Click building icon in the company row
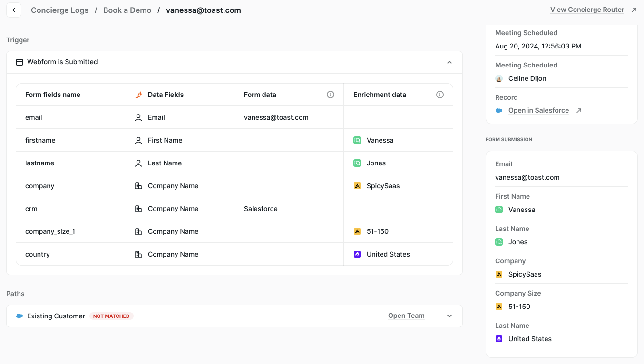Viewport: 644px width, 364px height. [x=138, y=186]
